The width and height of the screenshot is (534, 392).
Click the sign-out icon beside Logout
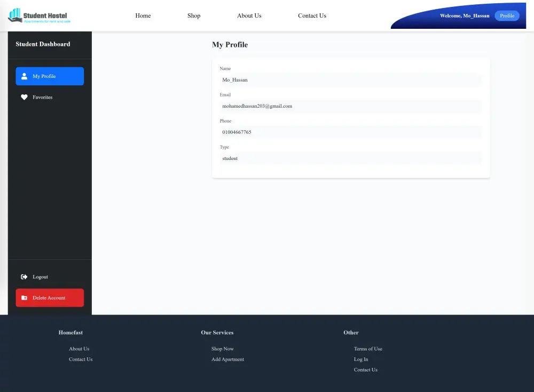(x=24, y=276)
